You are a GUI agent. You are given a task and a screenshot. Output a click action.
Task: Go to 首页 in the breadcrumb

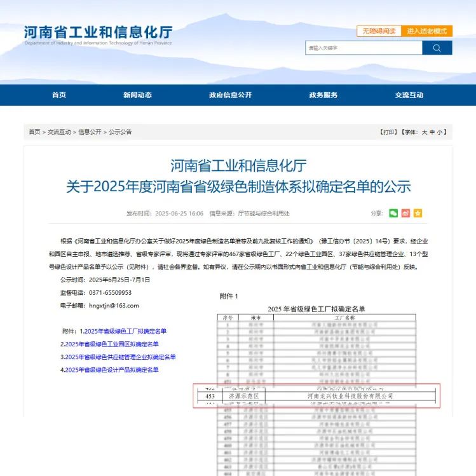click(34, 132)
